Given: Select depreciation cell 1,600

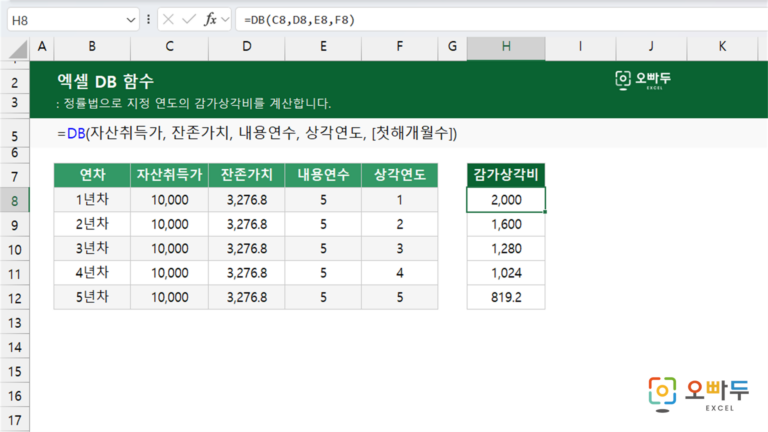Looking at the screenshot, I should [506, 224].
